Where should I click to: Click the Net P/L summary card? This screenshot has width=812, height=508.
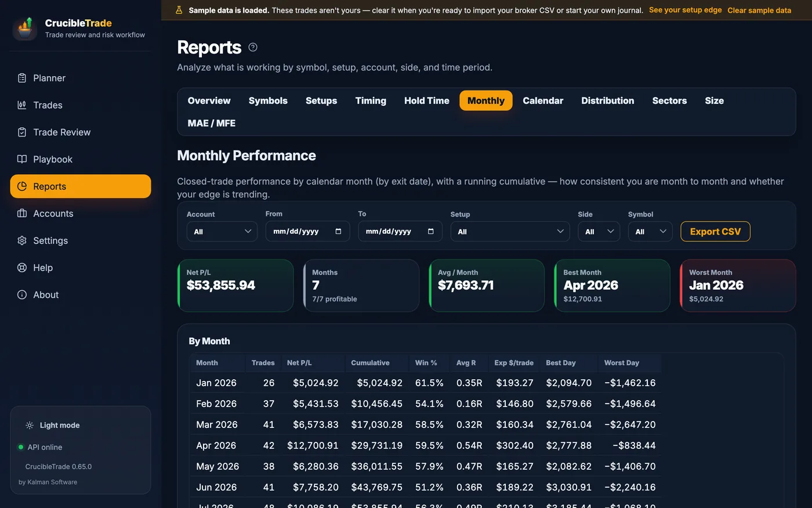tap(235, 286)
